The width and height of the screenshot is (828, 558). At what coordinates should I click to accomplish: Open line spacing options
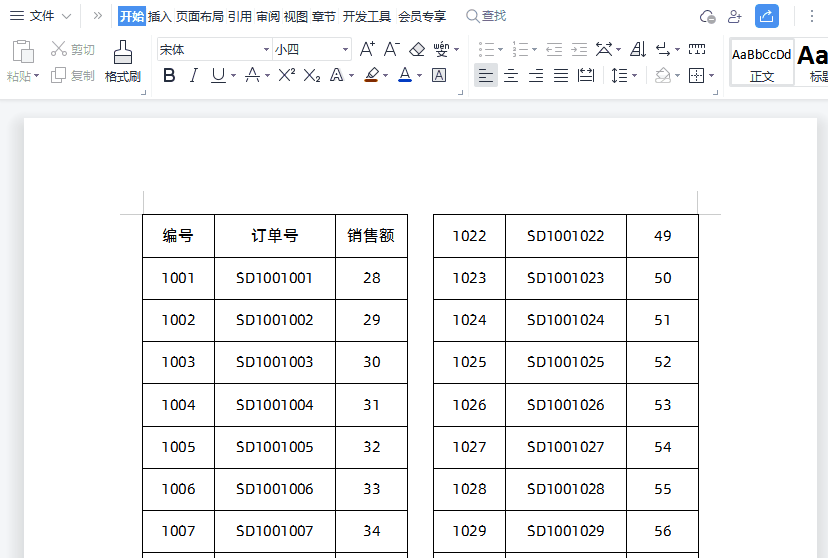pos(619,75)
